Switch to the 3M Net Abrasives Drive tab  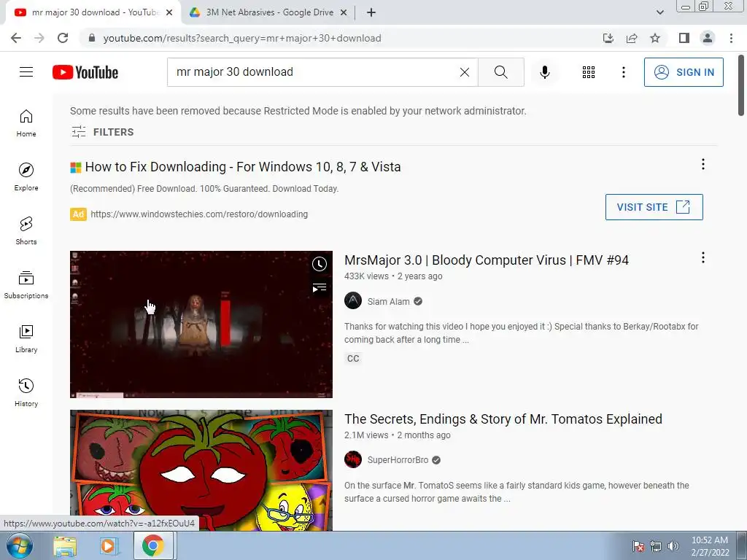(x=269, y=12)
